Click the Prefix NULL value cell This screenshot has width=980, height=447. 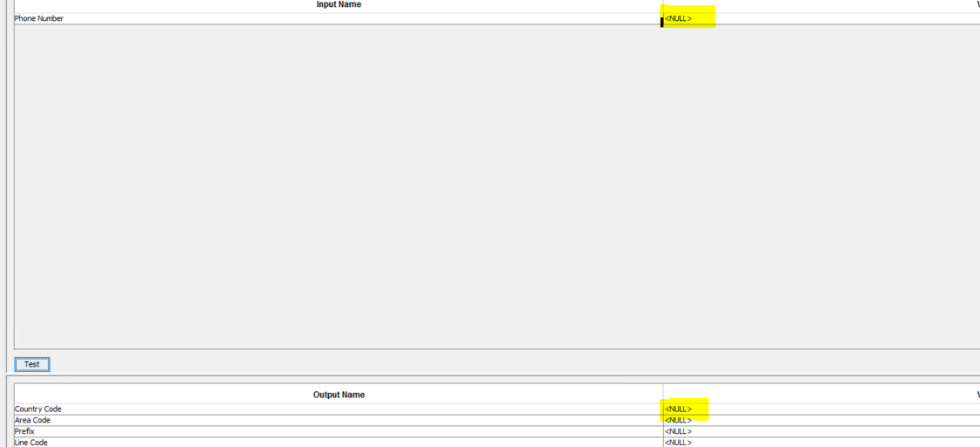point(821,431)
